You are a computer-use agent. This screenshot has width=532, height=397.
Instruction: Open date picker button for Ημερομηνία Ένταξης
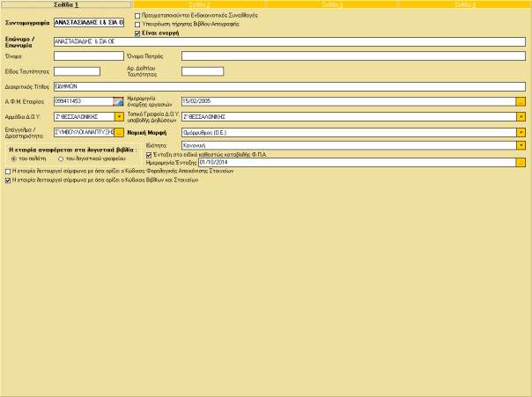coord(521,163)
